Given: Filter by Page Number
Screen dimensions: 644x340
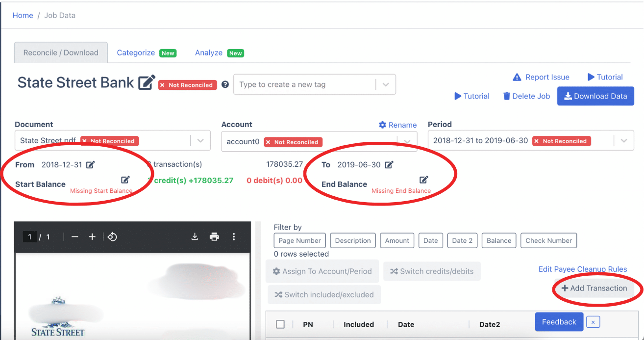Looking at the screenshot, I should 299,240.
